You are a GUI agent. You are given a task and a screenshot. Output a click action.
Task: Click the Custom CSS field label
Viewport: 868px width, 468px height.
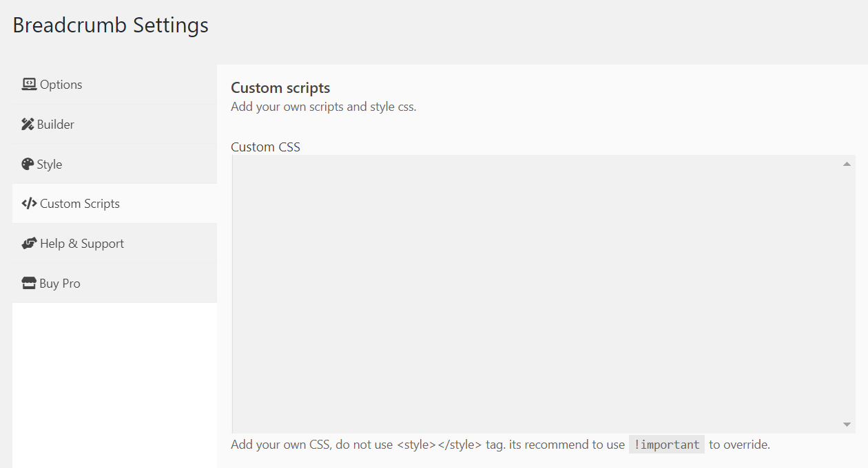coord(265,147)
